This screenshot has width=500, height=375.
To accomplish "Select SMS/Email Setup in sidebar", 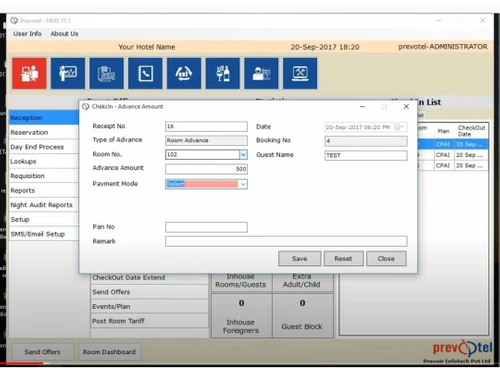I will (x=44, y=234).
